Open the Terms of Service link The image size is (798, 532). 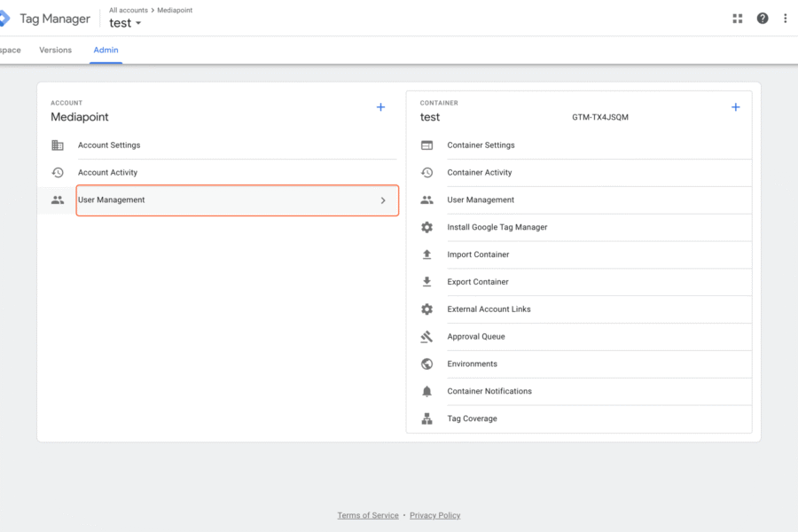368,515
